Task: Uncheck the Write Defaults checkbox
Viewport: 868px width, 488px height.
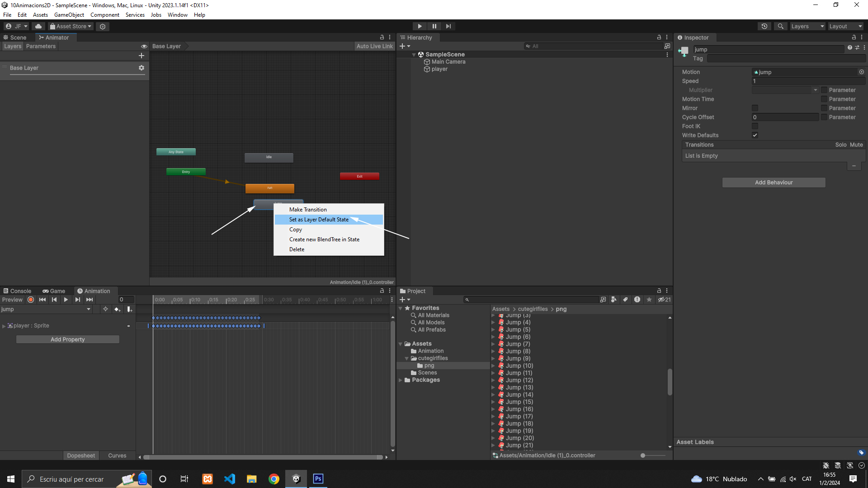Action: pos(755,135)
